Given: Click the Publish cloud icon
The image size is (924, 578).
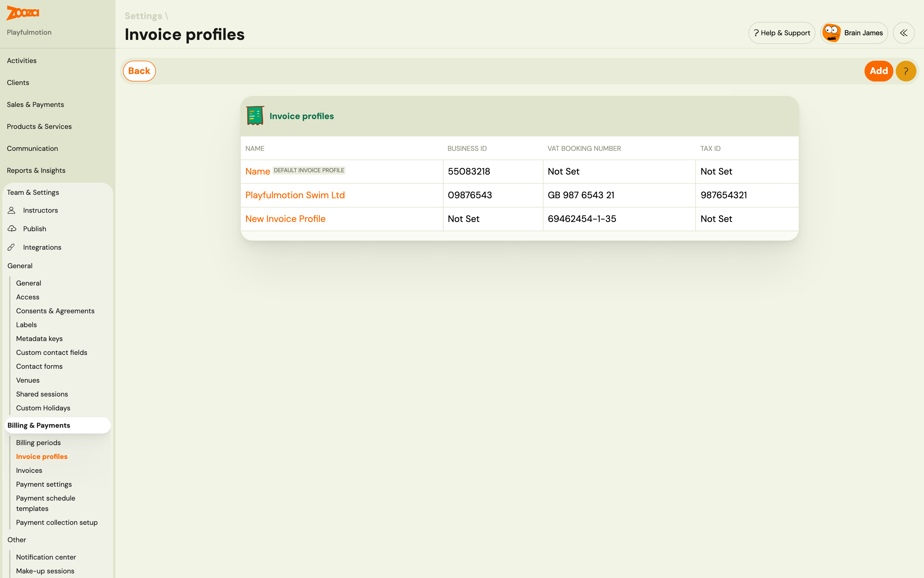Looking at the screenshot, I should pyautogui.click(x=12, y=229).
